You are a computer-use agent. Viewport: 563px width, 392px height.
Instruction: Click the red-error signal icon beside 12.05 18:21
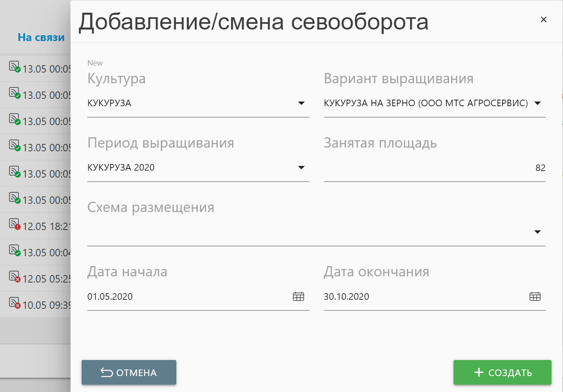click(15, 224)
